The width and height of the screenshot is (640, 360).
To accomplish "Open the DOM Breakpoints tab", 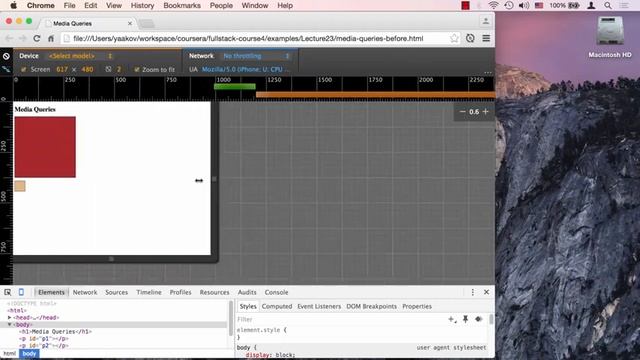I will [371, 307].
